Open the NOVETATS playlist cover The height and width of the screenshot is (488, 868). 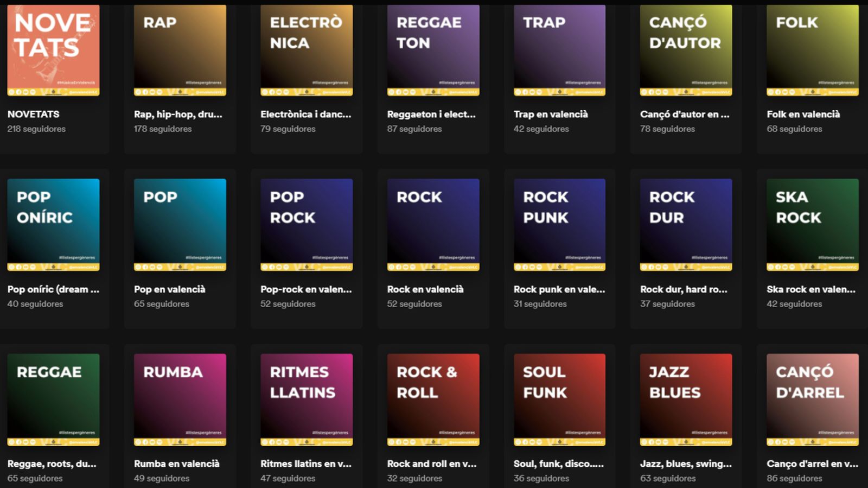pyautogui.click(x=53, y=50)
